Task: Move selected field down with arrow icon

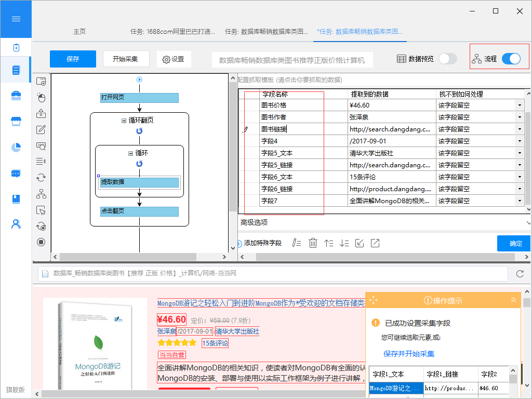Action: (344, 243)
